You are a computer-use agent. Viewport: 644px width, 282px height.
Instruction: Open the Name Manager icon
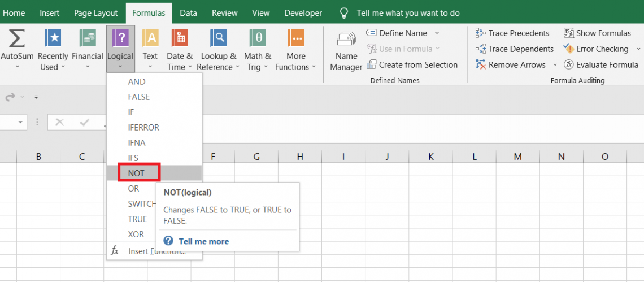click(346, 40)
